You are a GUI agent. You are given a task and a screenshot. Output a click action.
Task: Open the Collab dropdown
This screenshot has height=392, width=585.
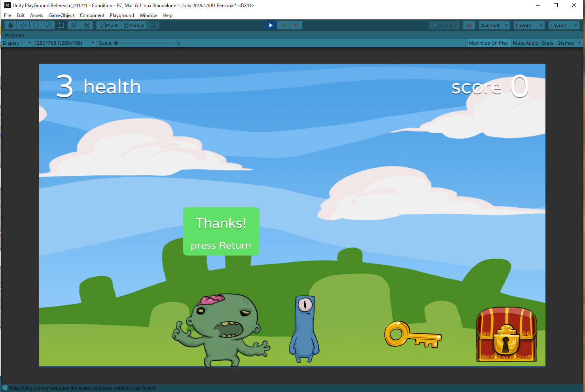click(444, 25)
